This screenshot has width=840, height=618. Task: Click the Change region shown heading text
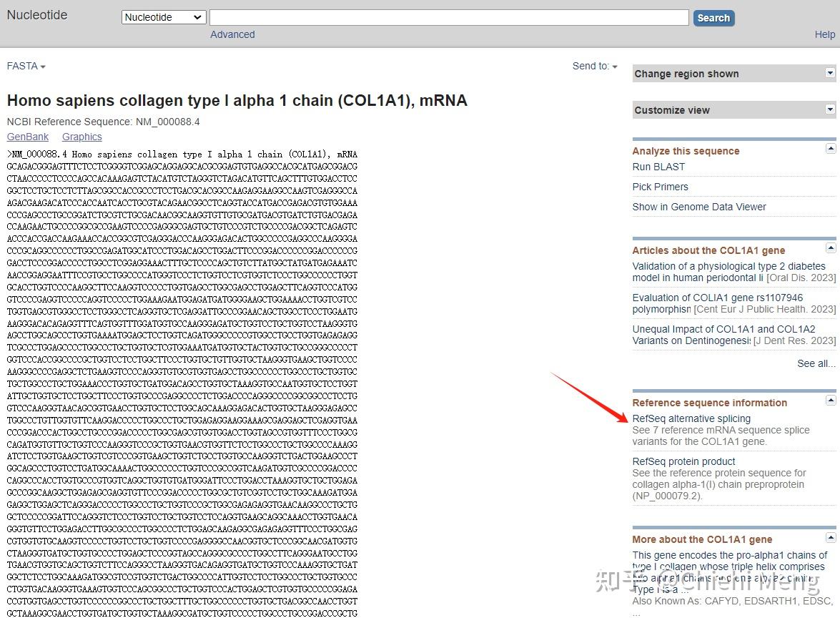coord(686,74)
